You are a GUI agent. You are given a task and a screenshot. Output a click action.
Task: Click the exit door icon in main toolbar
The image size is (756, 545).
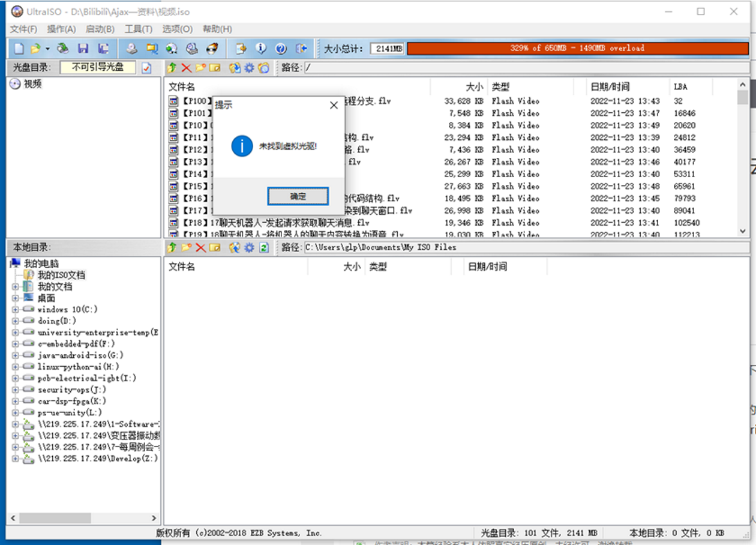[302, 49]
